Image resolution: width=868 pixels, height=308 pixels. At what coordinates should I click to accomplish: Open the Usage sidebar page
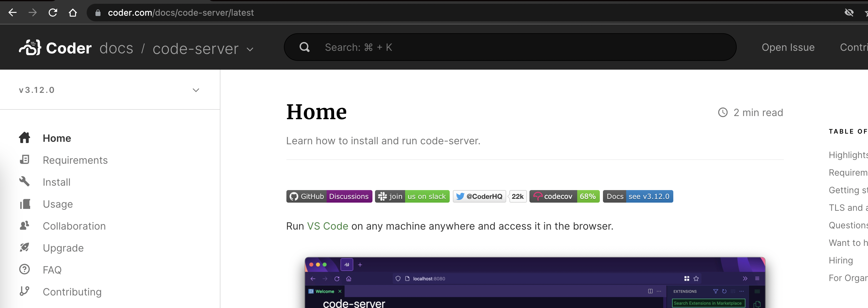pos(57,204)
